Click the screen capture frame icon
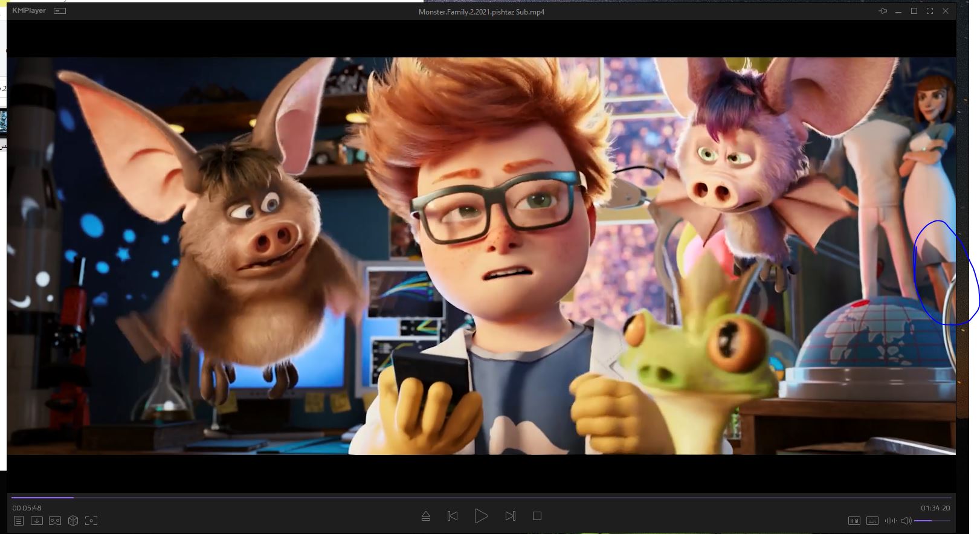Image resolution: width=980 pixels, height=534 pixels. tap(91, 521)
